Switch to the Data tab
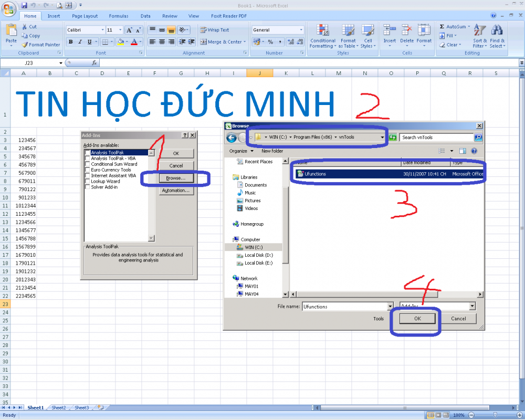This screenshot has height=420, width=525. (x=145, y=16)
